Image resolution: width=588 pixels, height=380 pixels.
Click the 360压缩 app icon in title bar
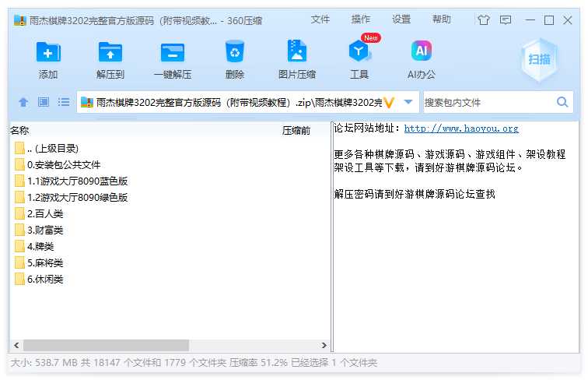point(20,20)
